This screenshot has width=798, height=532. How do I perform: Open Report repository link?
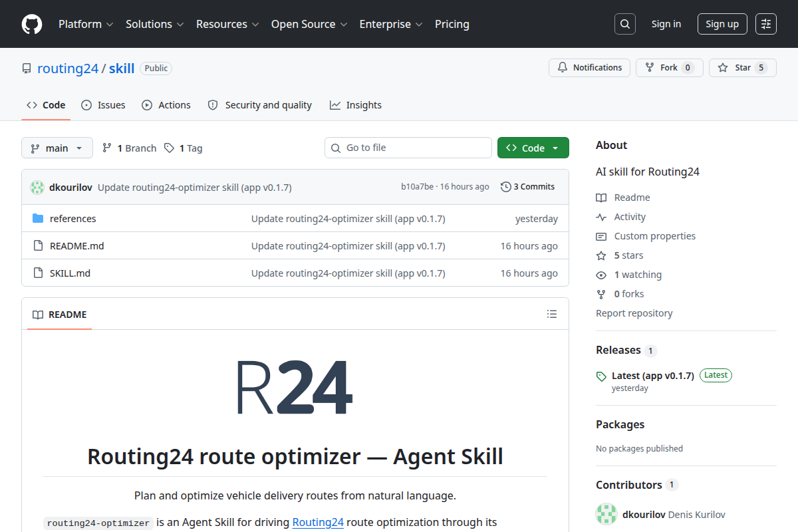pos(634,313)
